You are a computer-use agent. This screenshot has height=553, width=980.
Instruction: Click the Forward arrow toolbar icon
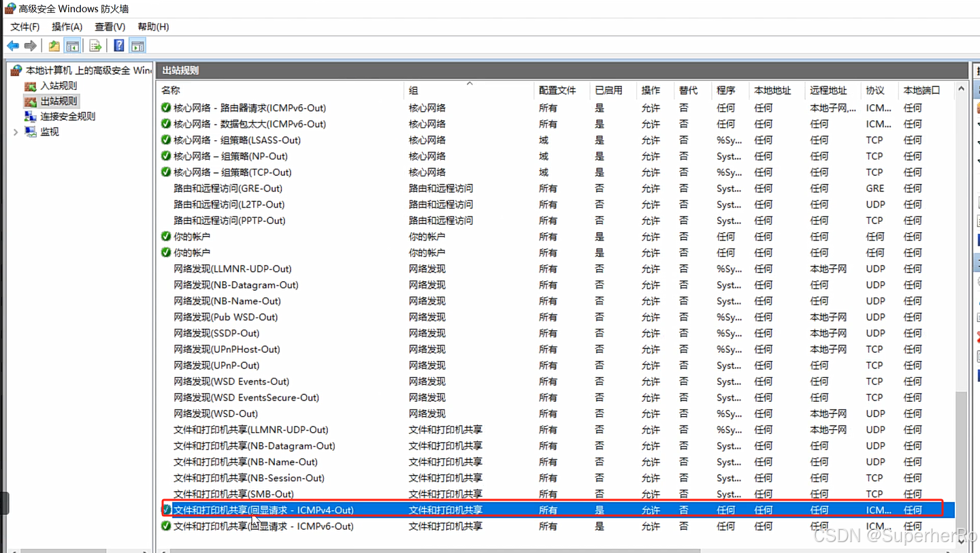(x=30, y=46)
